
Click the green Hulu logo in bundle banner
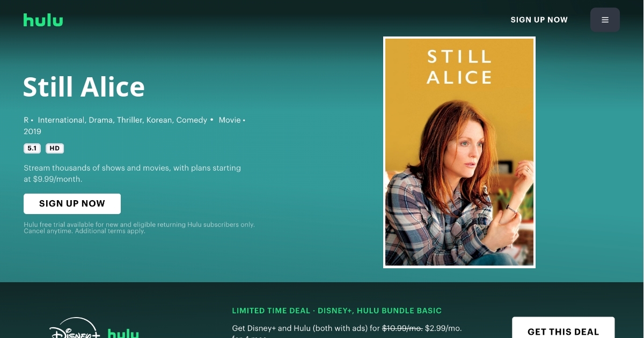pos(123,333)
